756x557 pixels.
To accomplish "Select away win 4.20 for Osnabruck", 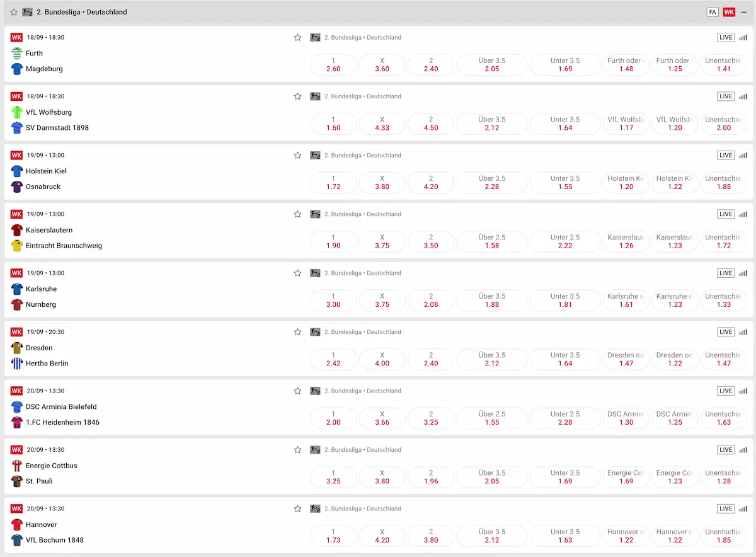I will point(431,183).
